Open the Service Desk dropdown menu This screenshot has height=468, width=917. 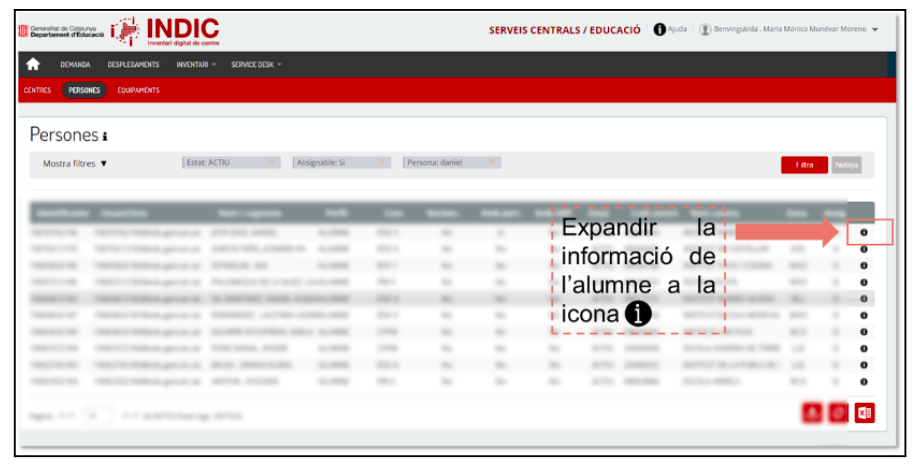256,65
